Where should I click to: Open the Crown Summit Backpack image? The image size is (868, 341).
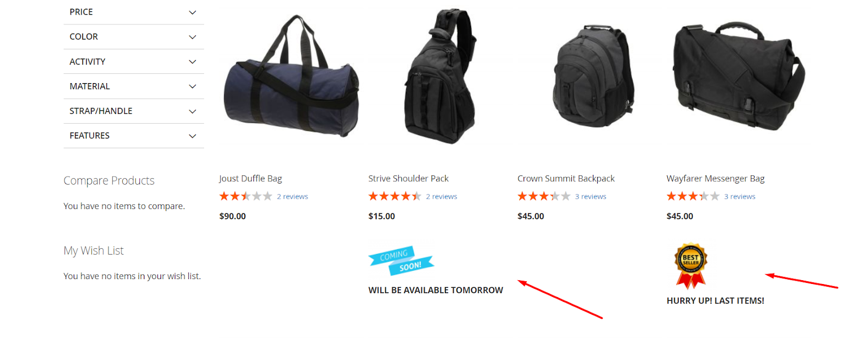click(x=593, y=75)
